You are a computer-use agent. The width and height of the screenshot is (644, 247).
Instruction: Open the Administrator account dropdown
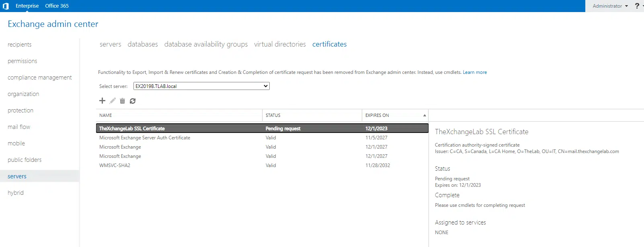(610, 6)
